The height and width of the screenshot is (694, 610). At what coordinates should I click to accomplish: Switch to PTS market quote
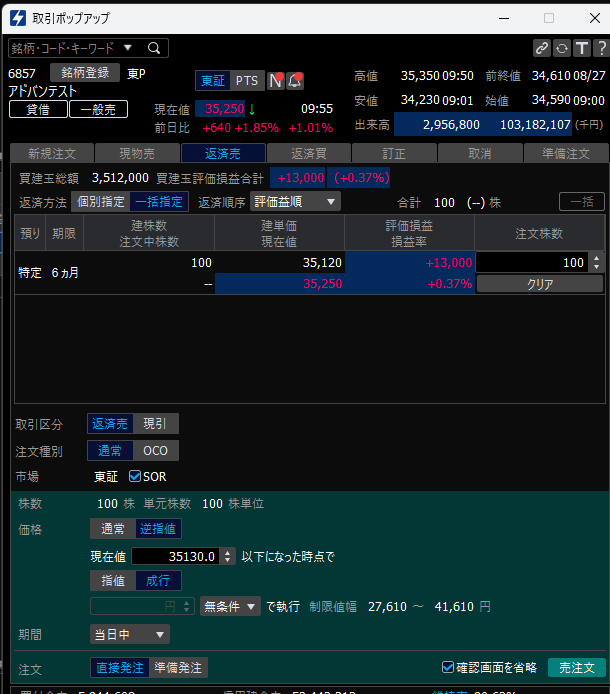tap(247, 81)
